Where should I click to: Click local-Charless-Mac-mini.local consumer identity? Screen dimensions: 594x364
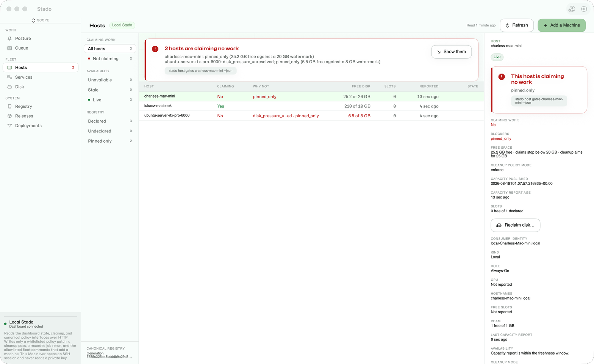(516, 244)
